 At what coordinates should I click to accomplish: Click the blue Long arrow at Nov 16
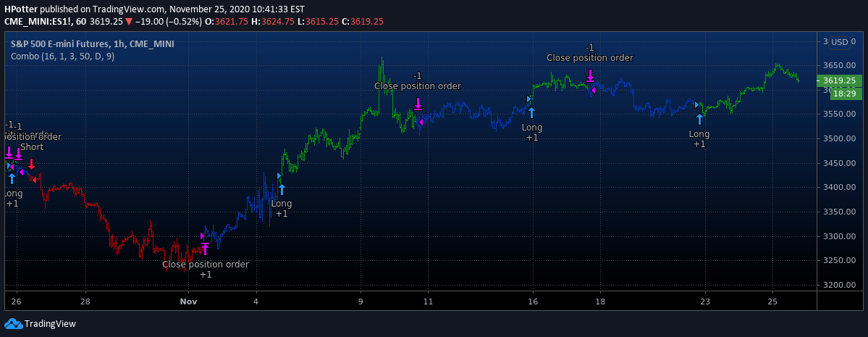(x=532, y=112)
